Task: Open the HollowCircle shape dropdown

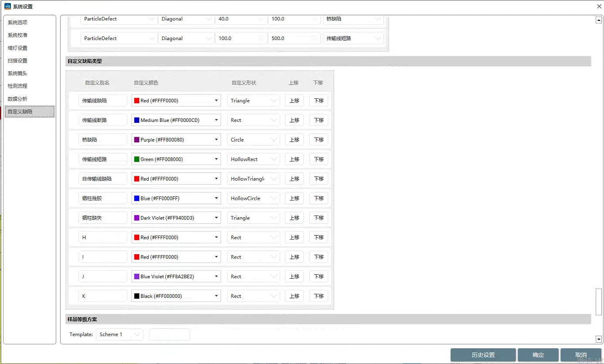Action: click(254, 198)
